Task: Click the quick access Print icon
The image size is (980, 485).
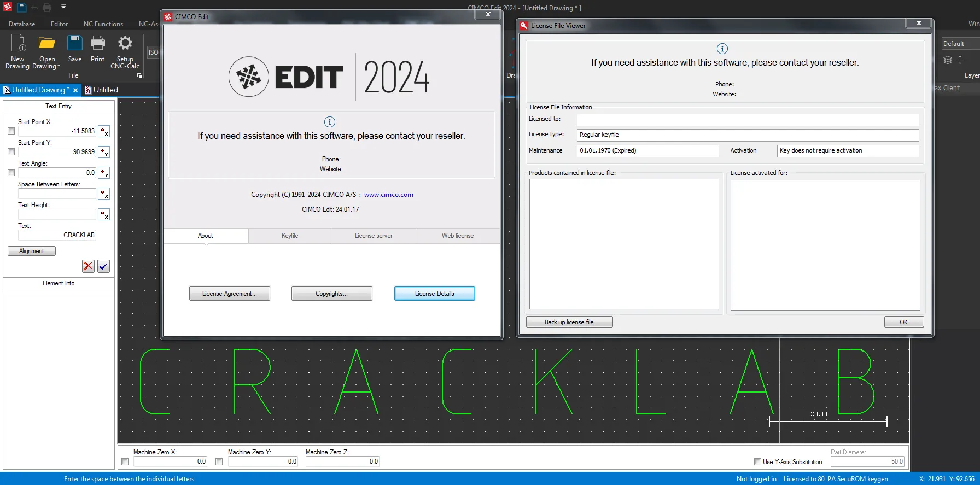Action: (x=48, y=7)
